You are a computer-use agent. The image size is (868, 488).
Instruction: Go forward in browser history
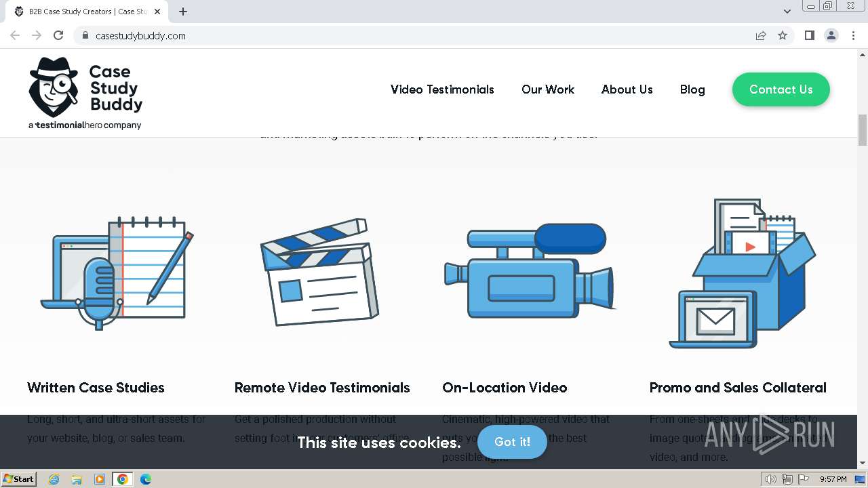coord(37,35)
